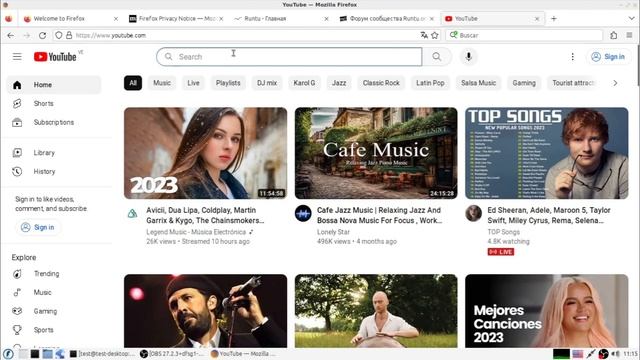Image resolution: width=640 pixels, height=360 pixels.
Task: Open the Avicii, Dua Lipa video title
Action: point(205,215)
